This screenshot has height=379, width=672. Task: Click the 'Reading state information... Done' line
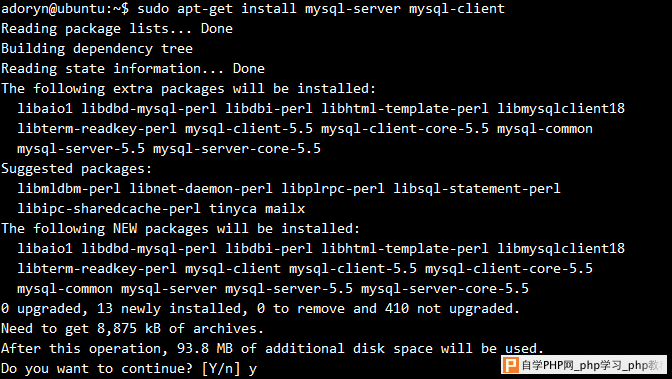coord(133,69)
